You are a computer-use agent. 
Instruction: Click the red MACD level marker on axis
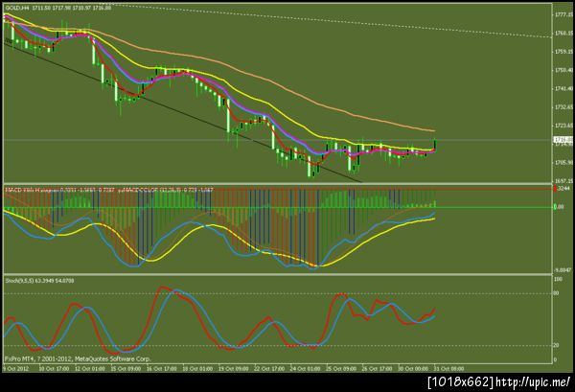pos(555,189)
